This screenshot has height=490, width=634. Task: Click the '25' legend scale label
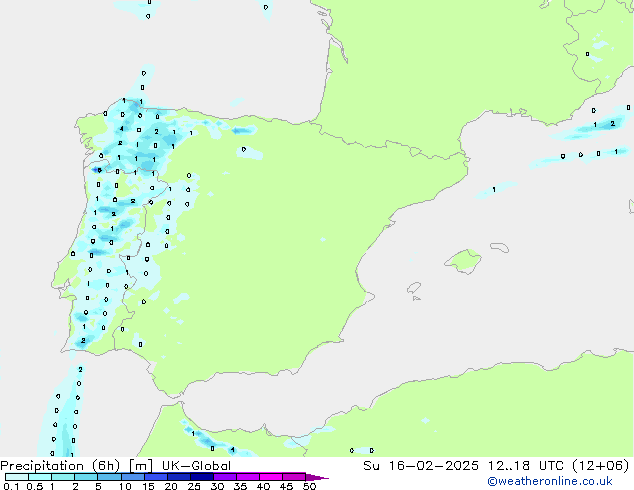pyautogui.click(x=194, y=486)
